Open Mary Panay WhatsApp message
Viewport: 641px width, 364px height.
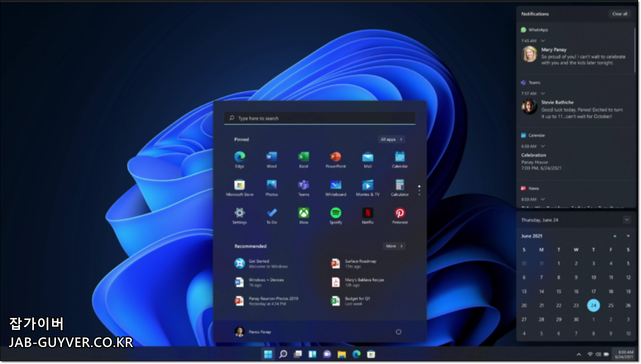573,56
